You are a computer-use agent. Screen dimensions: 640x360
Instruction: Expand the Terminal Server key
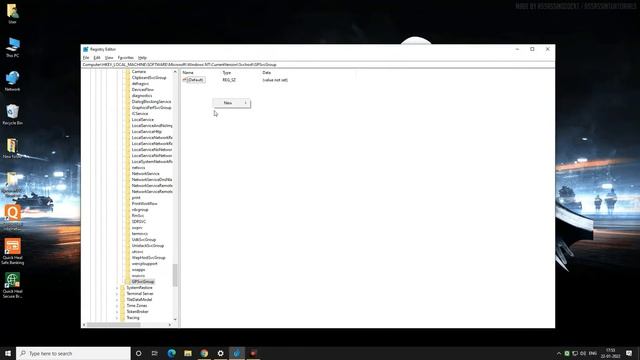click(117, 294)
